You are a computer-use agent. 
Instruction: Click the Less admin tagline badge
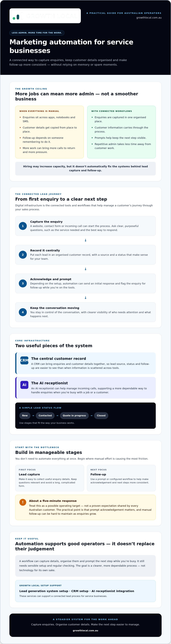pos(37,33)
